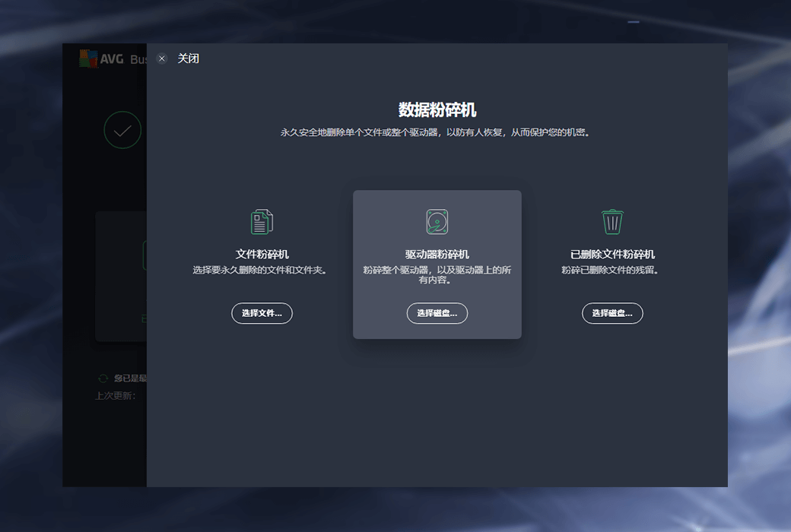
Task: Click the 已删除文件粉碎机 trash bin icon
Action: pyautogui.click(x=612, y=222)
